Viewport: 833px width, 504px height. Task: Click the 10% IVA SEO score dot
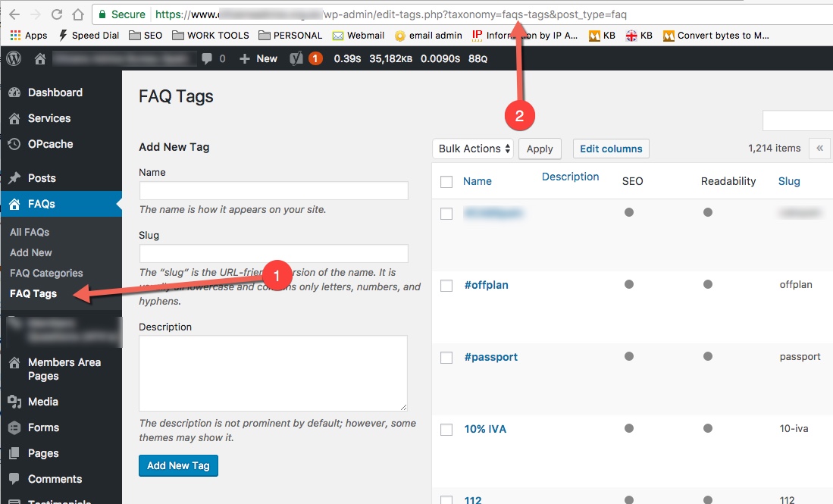pyautogui.click(x=629, y=428)
